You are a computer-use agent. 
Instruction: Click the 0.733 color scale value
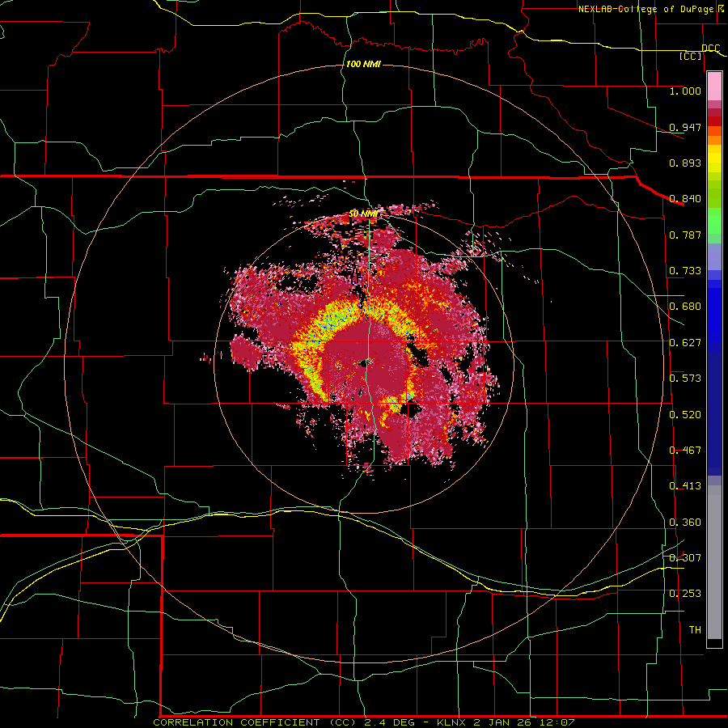[685, 271]
